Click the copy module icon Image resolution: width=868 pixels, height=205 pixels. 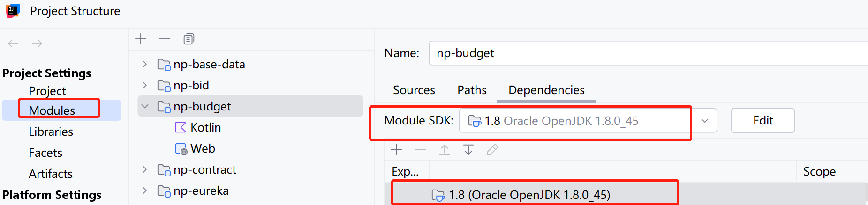[189, 39]
